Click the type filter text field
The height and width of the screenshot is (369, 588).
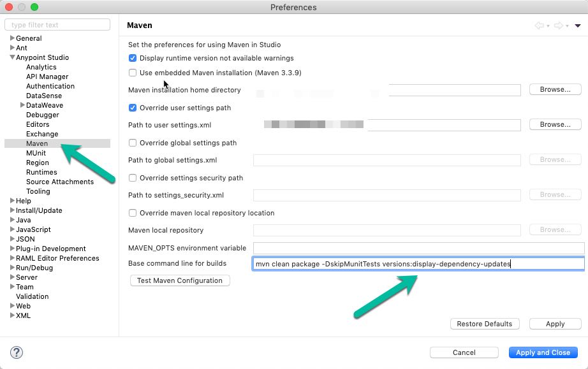[x=57, y=24]
